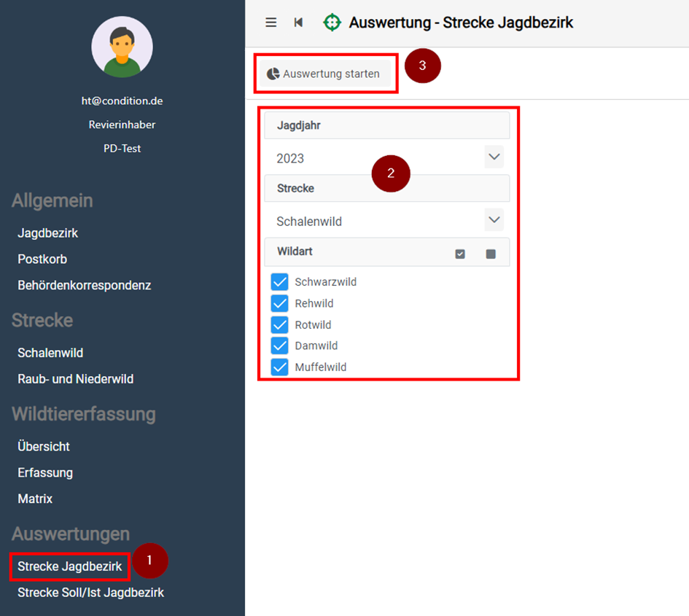The image size is (689, 616).
Task: Disable the Rotwild checkbox
Action: point(279,324)
